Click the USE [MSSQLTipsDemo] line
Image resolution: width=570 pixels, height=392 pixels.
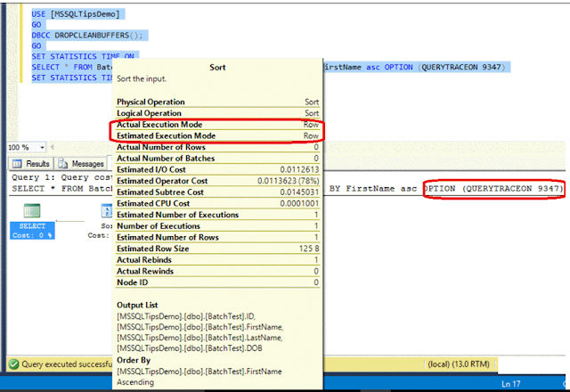point(76,14)
